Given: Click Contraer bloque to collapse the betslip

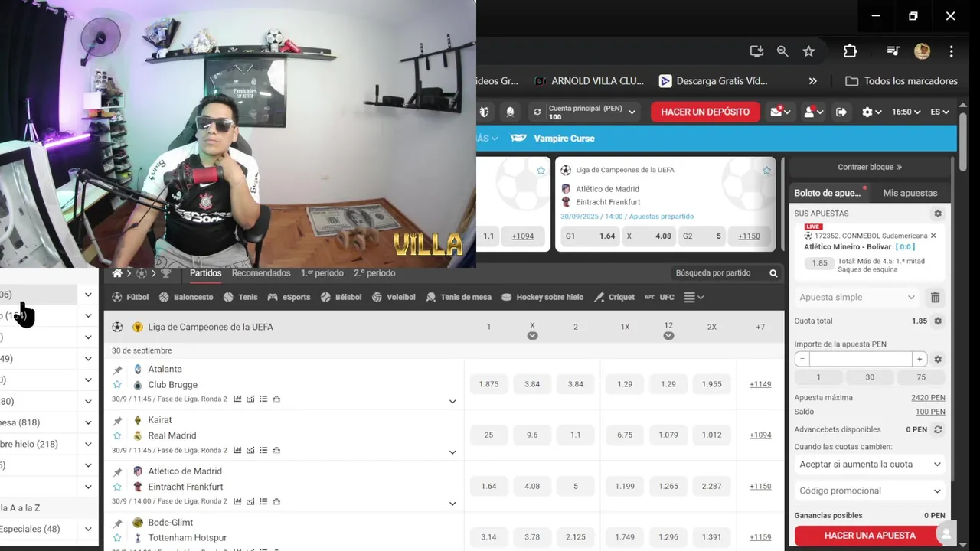Looking at the screenshot, I should click(x=870, y=167).
